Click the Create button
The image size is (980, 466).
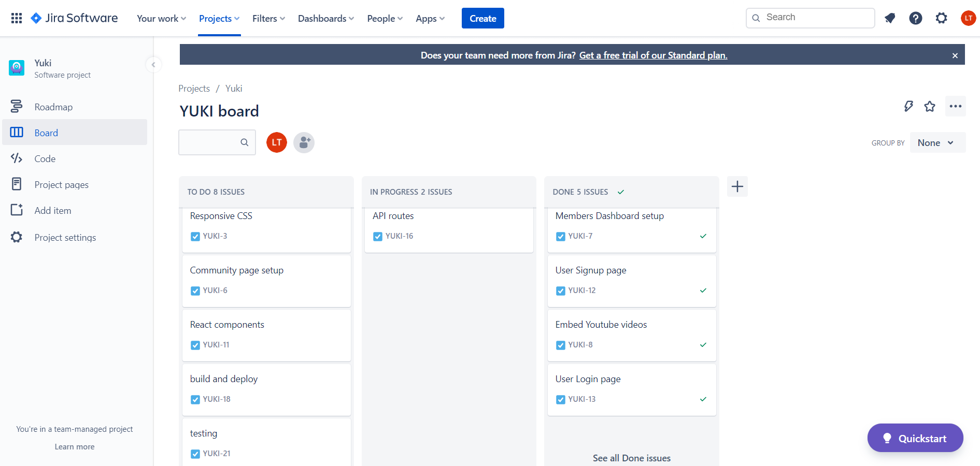[x=482, y=18]
